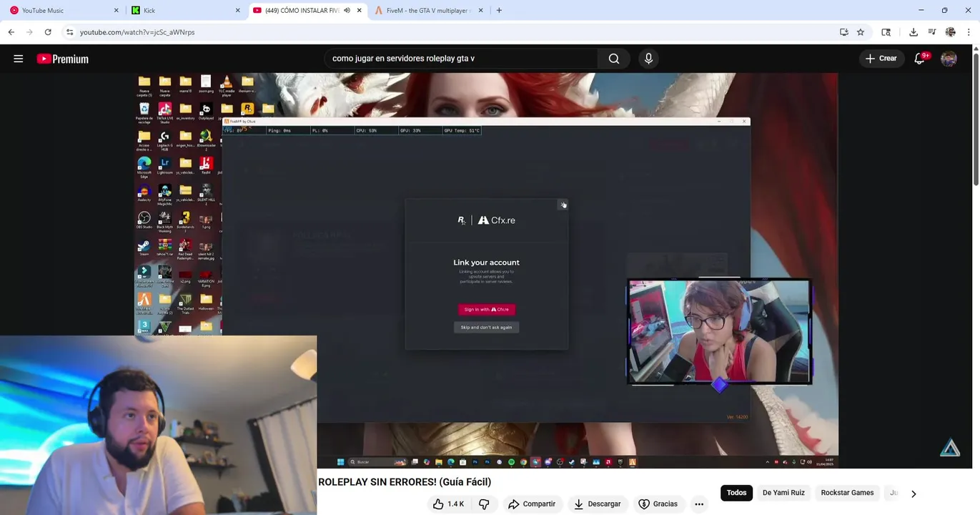Click the Descargar button
The image size is (980, 515).
(597, 504)
